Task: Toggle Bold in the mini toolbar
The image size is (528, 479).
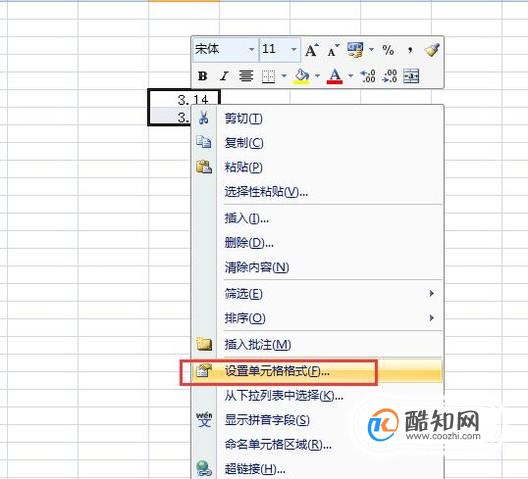Action: tap(202, 76)
